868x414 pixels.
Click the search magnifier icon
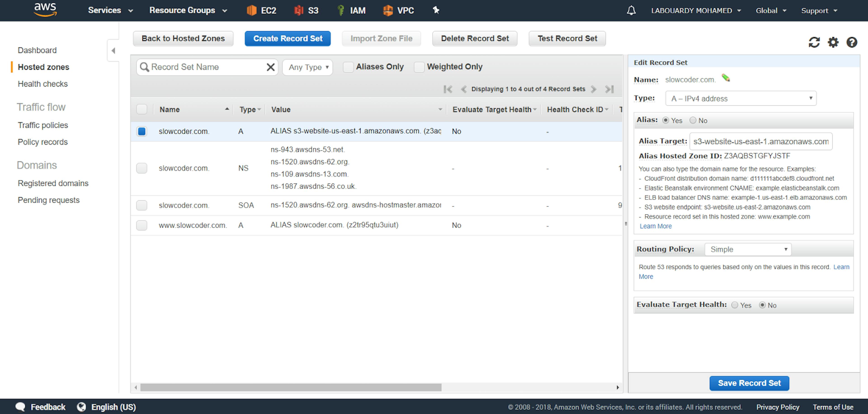pyautogui.click(x=144, y=67)
